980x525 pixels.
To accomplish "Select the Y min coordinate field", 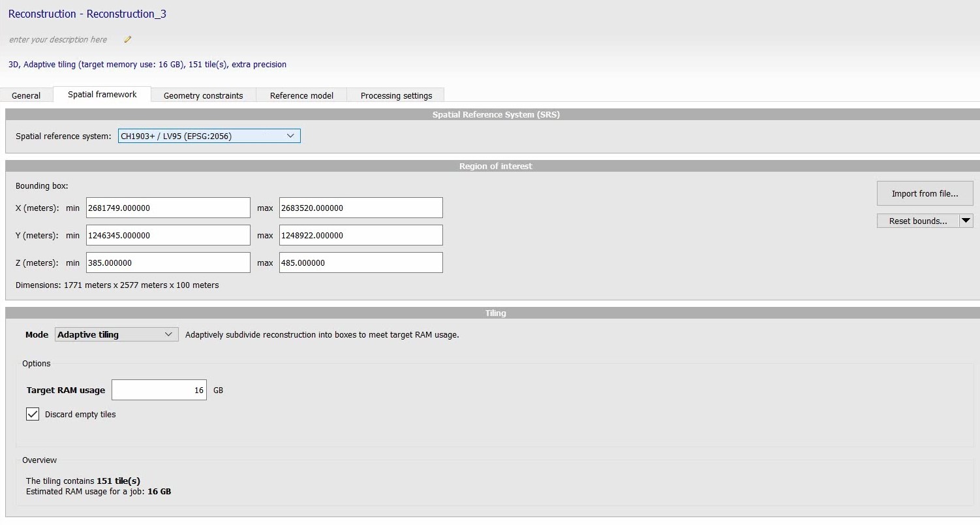I will tap(168, 235).
